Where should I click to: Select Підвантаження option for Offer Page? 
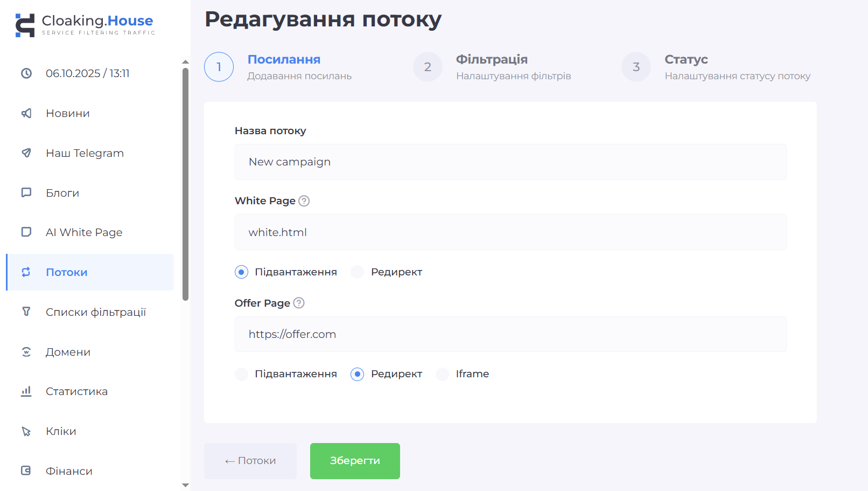pyautogui.click(x=242, y=374)
